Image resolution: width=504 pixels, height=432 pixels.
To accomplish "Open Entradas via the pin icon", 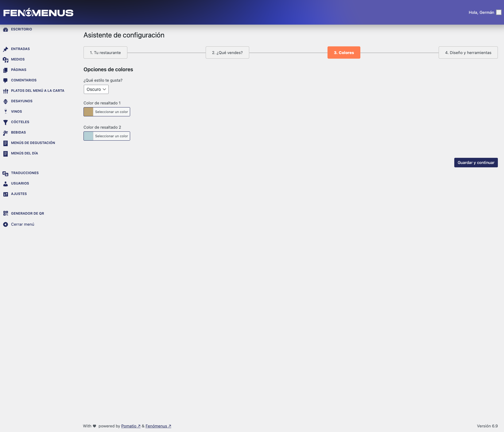I will [6, 49].
